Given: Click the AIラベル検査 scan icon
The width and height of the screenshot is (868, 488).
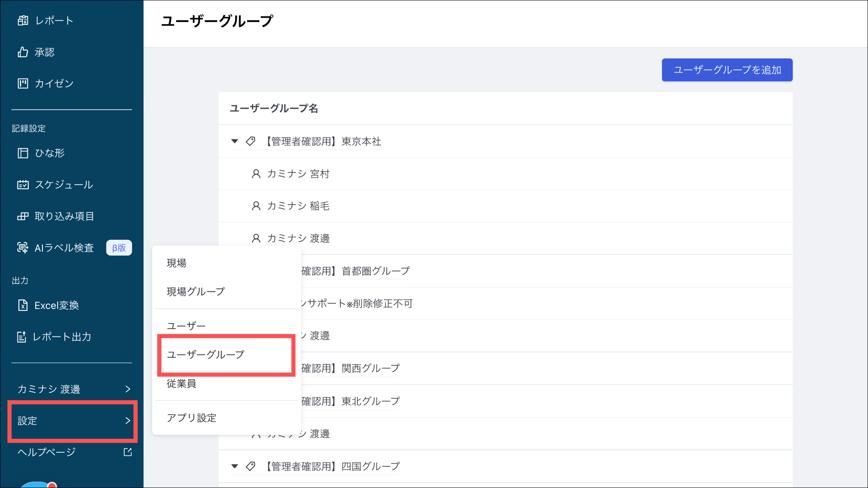Looking at the screenshot, I should coord(23,248).
